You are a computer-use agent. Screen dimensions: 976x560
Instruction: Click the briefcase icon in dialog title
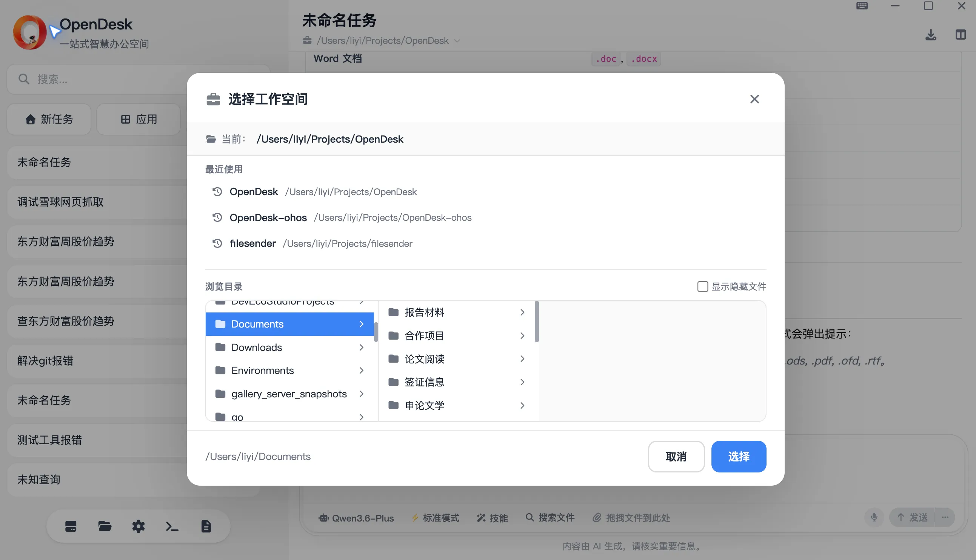pyautogui.click(x=213, y=99)
